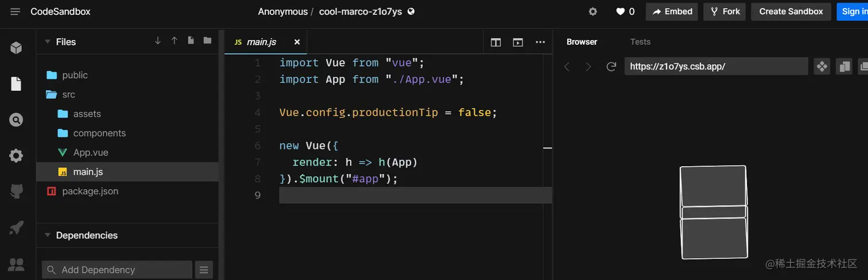Open the GitHub icon in sidebar
The height and width of the screenshot is (280, 868).
16,192
